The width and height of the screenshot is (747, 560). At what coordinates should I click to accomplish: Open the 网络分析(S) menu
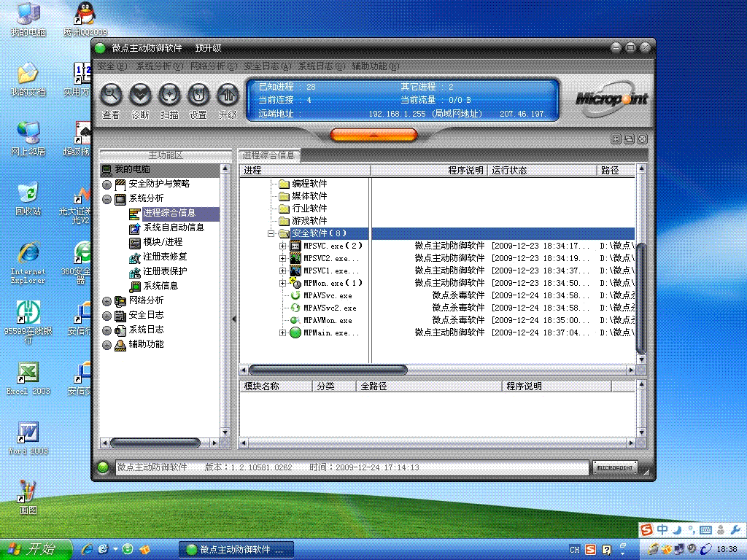click(x=214, y=66)
